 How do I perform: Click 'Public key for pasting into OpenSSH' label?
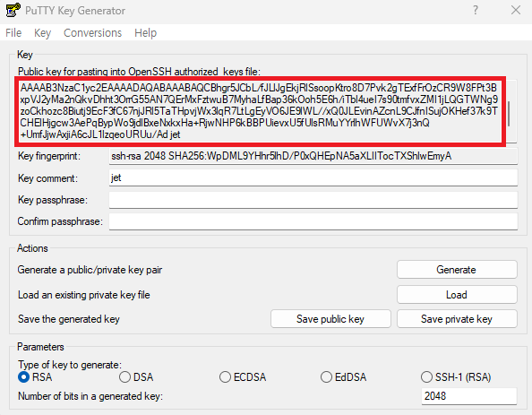pyautogui.click(x=139, y=72)
